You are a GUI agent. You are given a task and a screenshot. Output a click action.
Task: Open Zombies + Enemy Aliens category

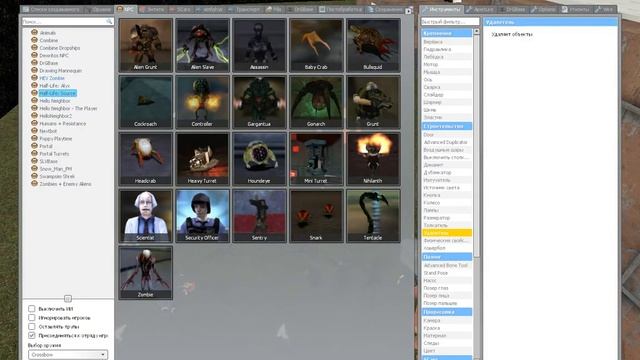(65, 184)
